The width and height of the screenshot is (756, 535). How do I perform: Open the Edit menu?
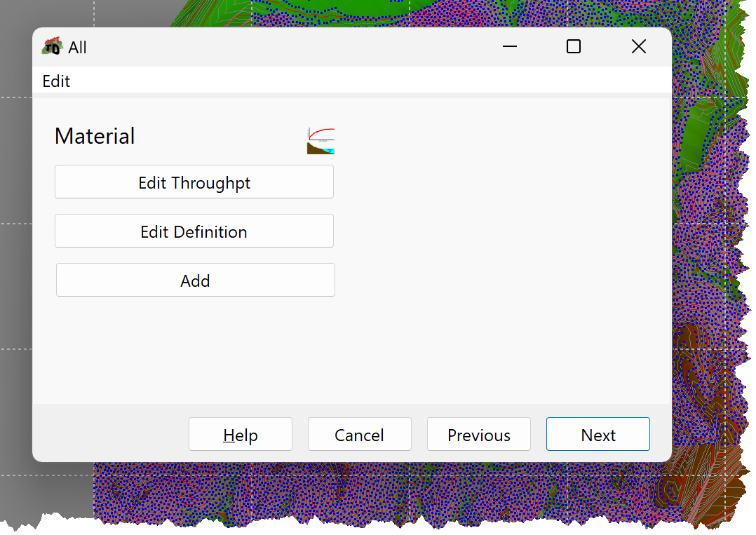coord(56,81)
